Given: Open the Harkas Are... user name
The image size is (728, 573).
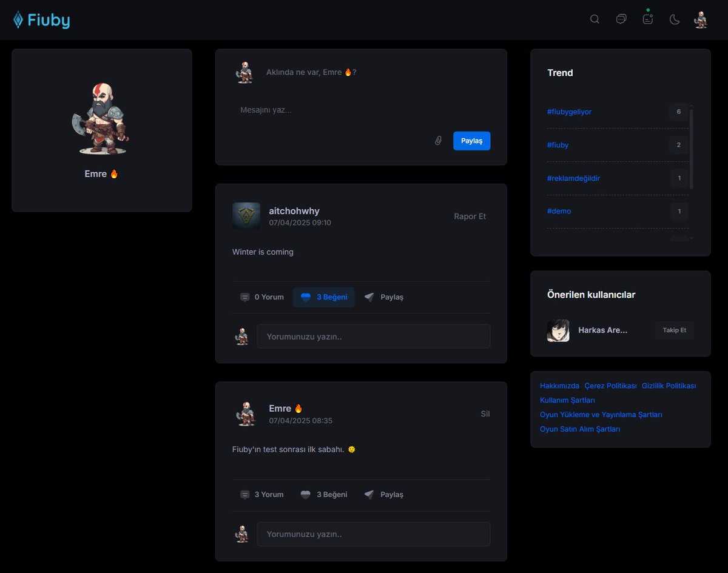Looking at the screenshot, I should coord(603,330).
